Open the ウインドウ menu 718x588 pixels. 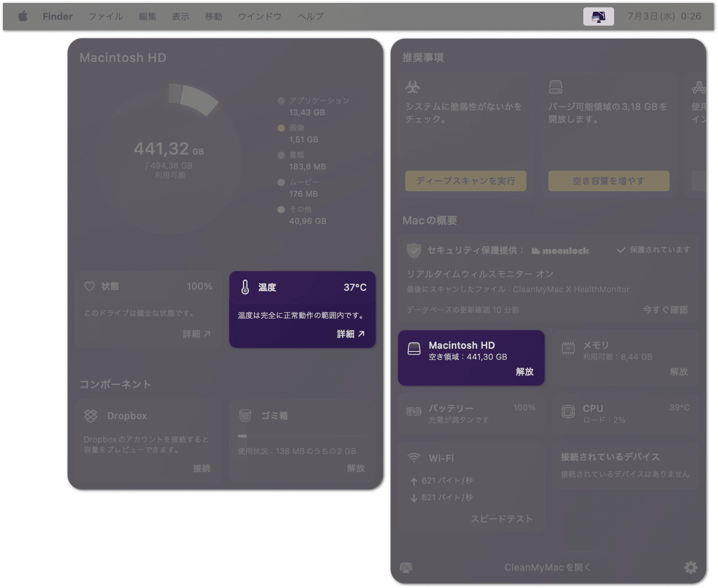[259, 16]
